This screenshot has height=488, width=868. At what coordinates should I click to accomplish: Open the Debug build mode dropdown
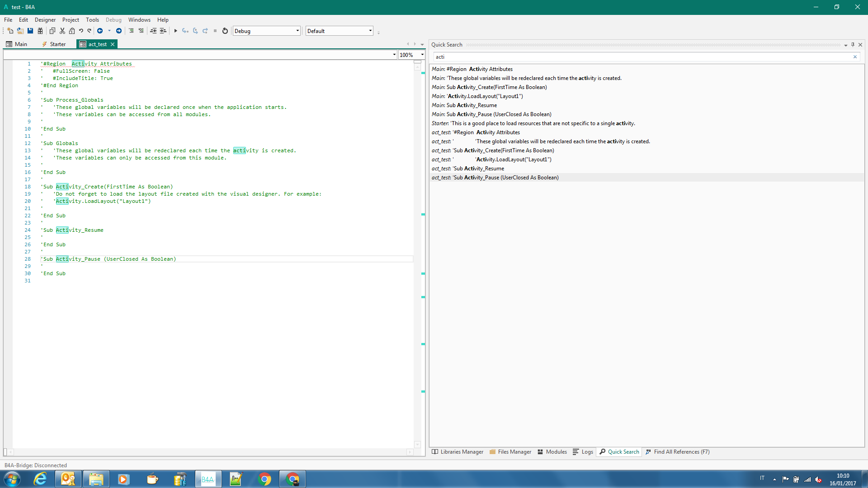(x=297, y=31)
